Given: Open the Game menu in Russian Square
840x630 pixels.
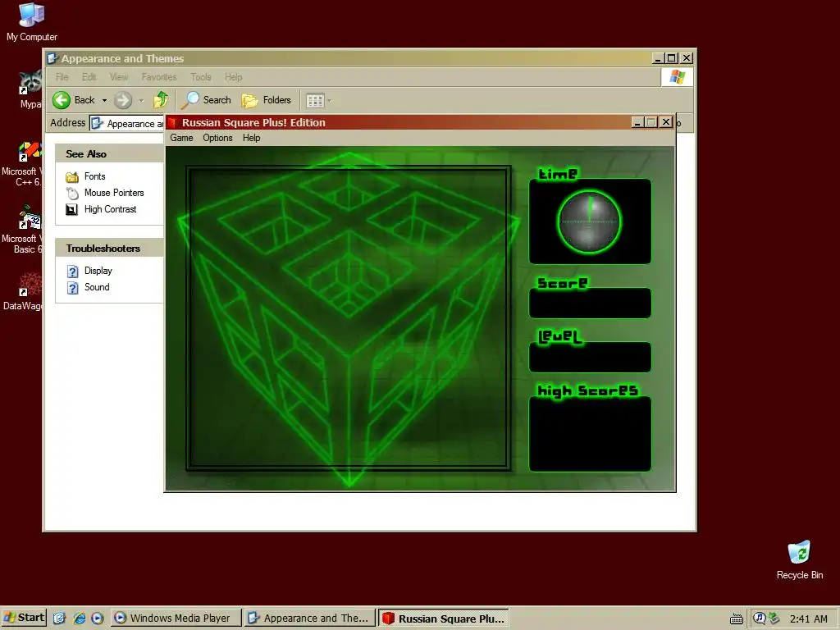Looking at the screenshot, I should 181,138.
